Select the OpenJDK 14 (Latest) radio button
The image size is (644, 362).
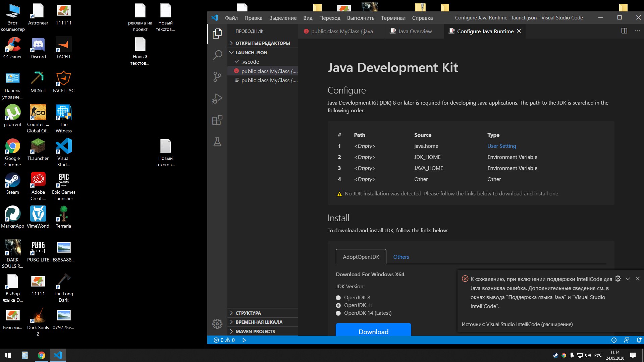[x=338, y=313]
